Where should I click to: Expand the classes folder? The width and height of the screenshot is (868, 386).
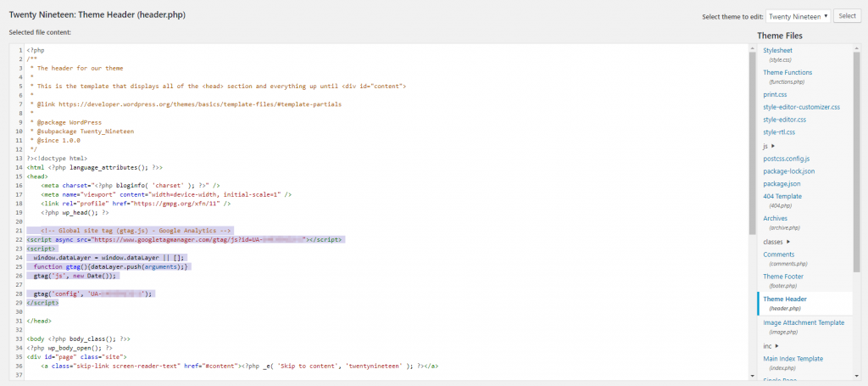click(789, 242)
